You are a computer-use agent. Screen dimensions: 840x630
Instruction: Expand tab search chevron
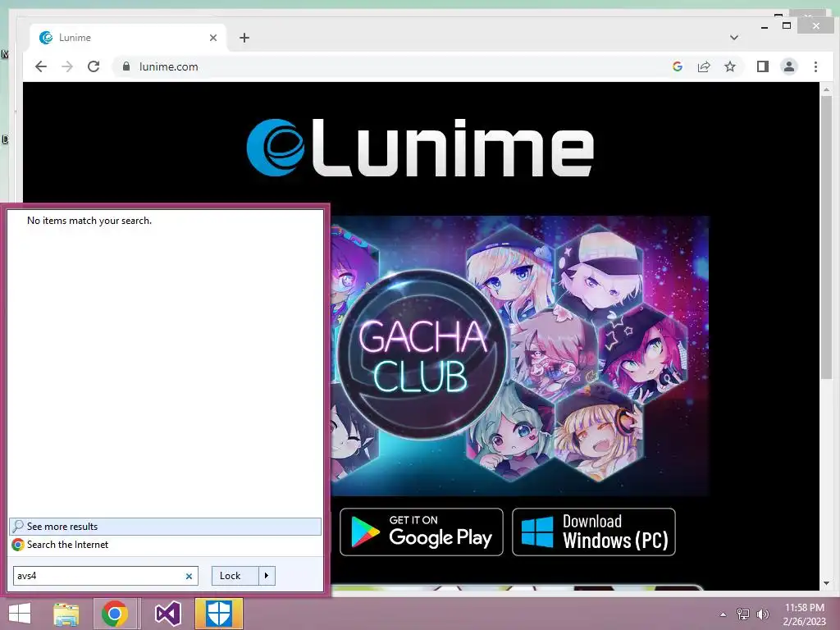734,38
